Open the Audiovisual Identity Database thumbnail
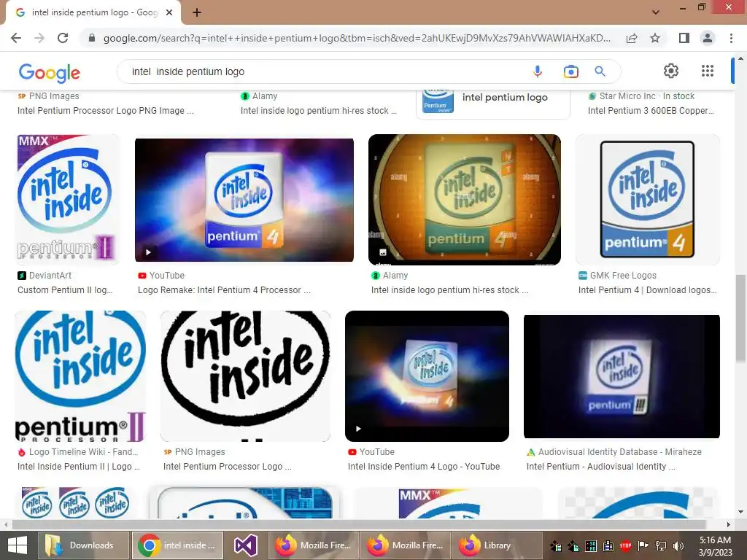Image resolution: width=747 pixels, height=560 pixels. 622,376
